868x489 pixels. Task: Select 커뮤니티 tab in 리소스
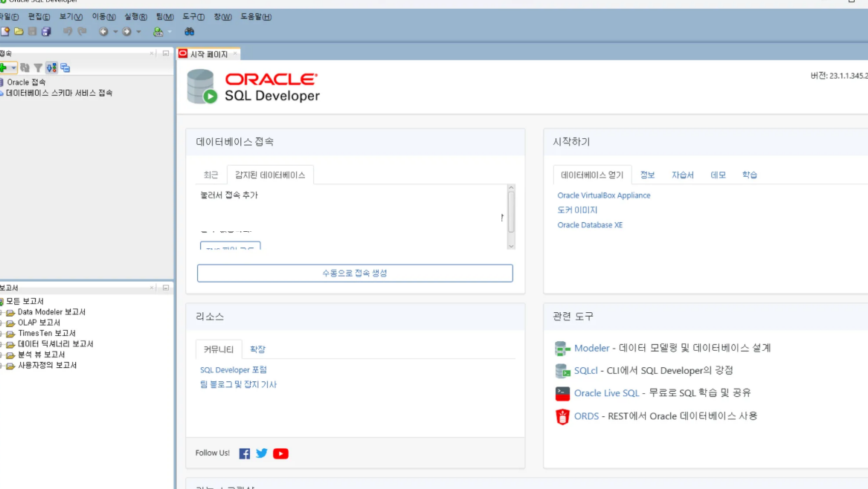pos(219,349)
